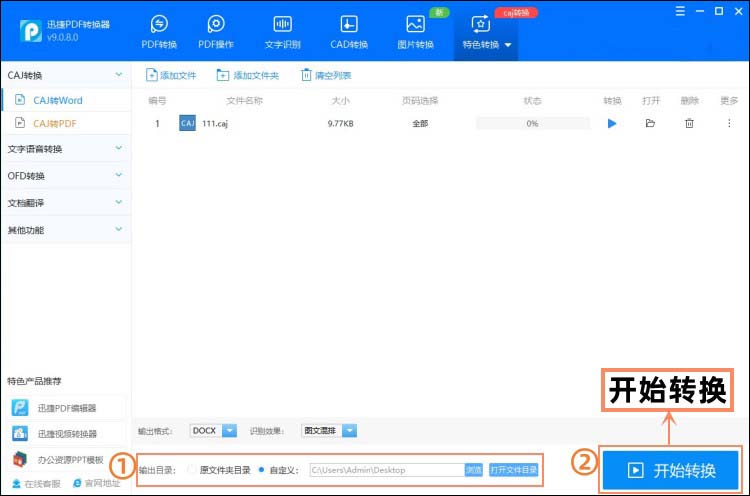Click the CAJ file icon for 111.caj
Viewport: 750px width, 496px height.
(x=187, y=123)
